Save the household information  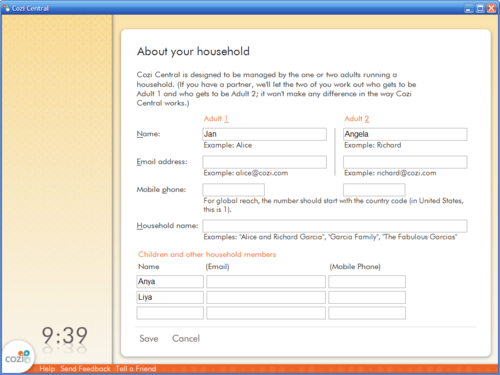149,339
